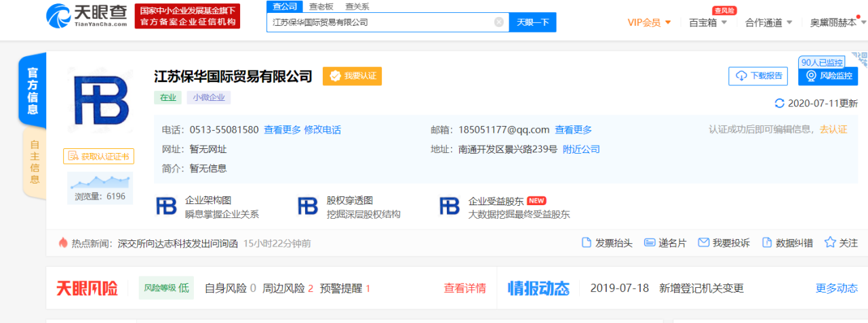Viewport: 868px width, 323px height.
Task: Click the 天眼一下 search button
Action: tap(532, 22)
